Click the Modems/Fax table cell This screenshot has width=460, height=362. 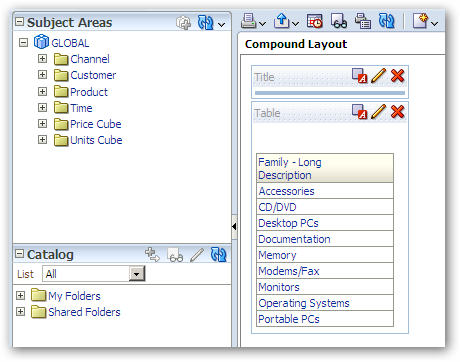325,271
